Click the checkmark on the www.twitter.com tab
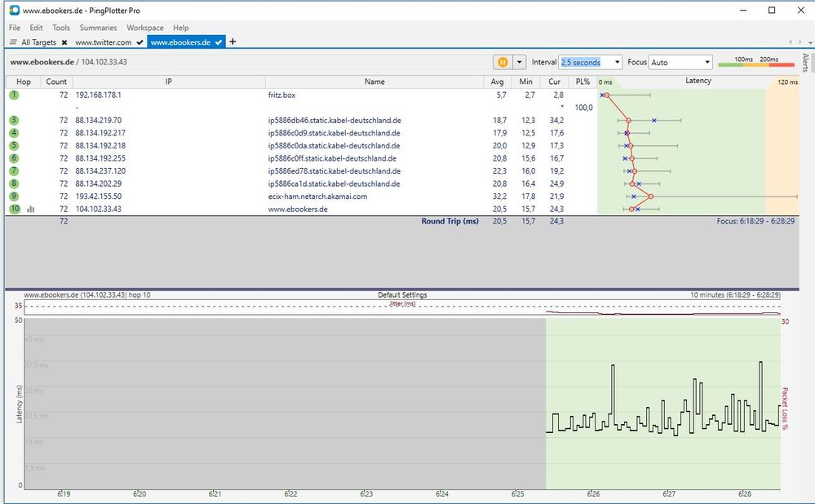 click(140, 42)
